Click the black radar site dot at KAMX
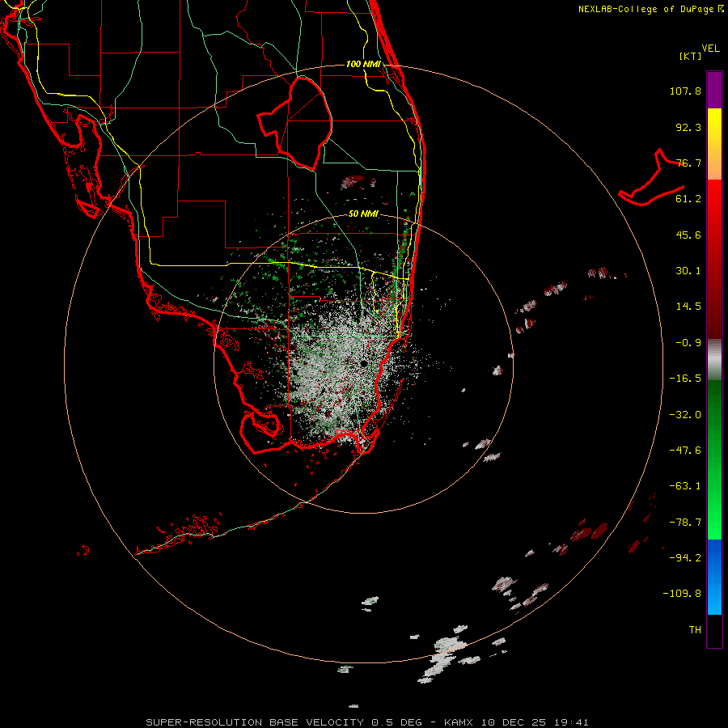 [363, 363]
